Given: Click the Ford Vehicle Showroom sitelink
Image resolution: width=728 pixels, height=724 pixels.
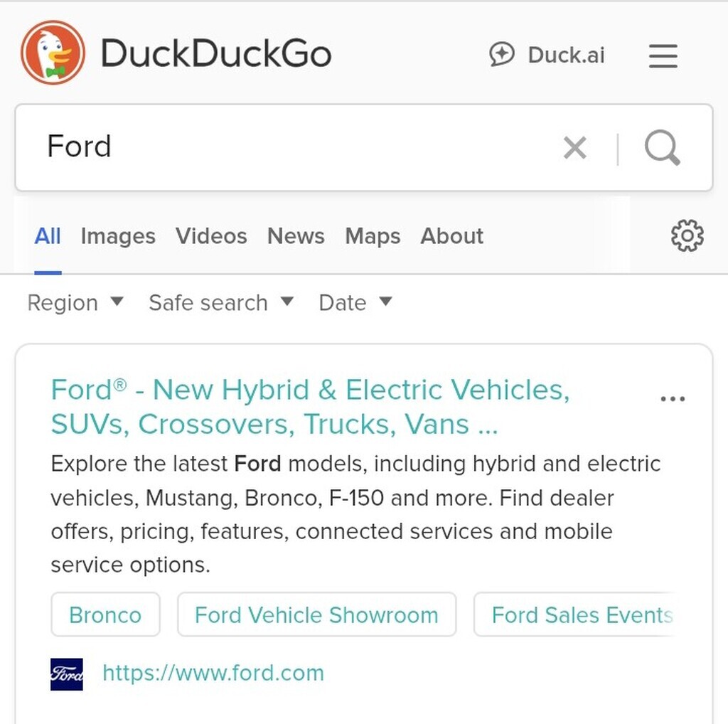Looking at the screenshot, I should tap(316, 615).
